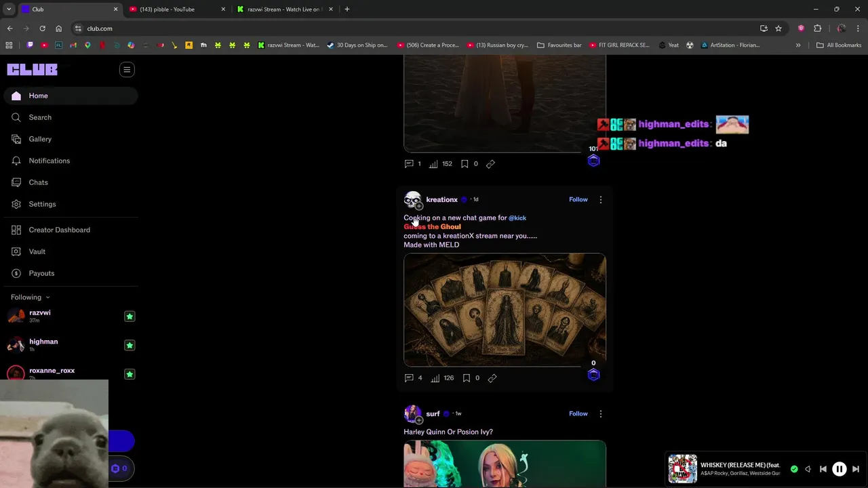
Task: View stats icon showing 126 views
Action: [435, 378]
